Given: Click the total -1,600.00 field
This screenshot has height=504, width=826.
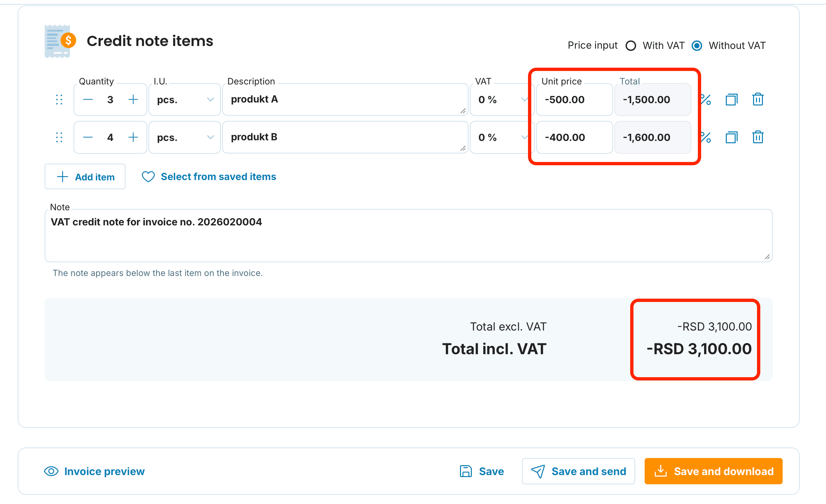Looking at the screenshot, I should [653, 137].
